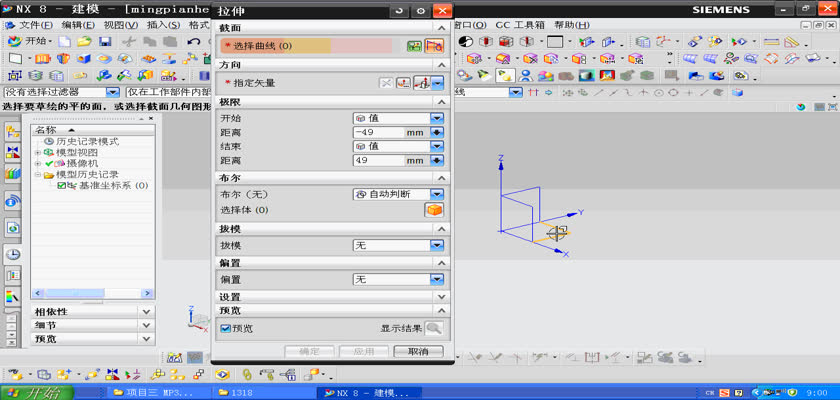Click the yellow chain-link icon in bottom toolbar
This screenshot has width=840, height=400.
pos(247,374)
